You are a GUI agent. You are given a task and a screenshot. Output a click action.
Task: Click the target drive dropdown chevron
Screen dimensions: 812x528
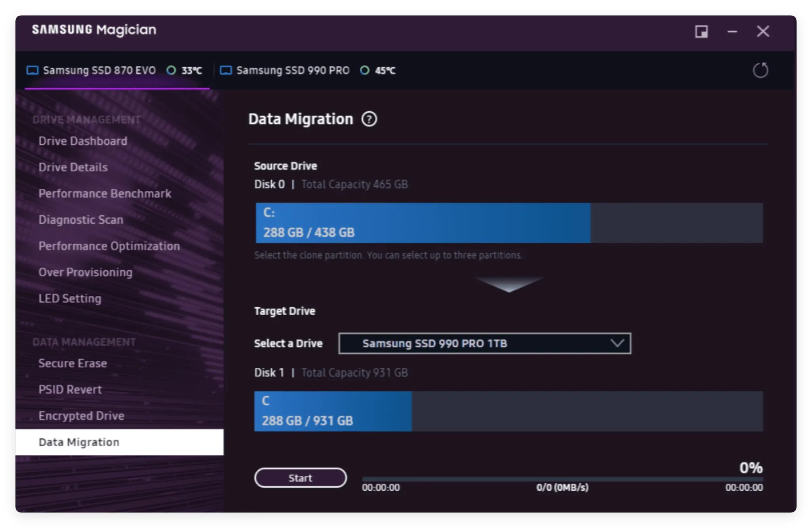pyautogui.click(x=617, y=343)
